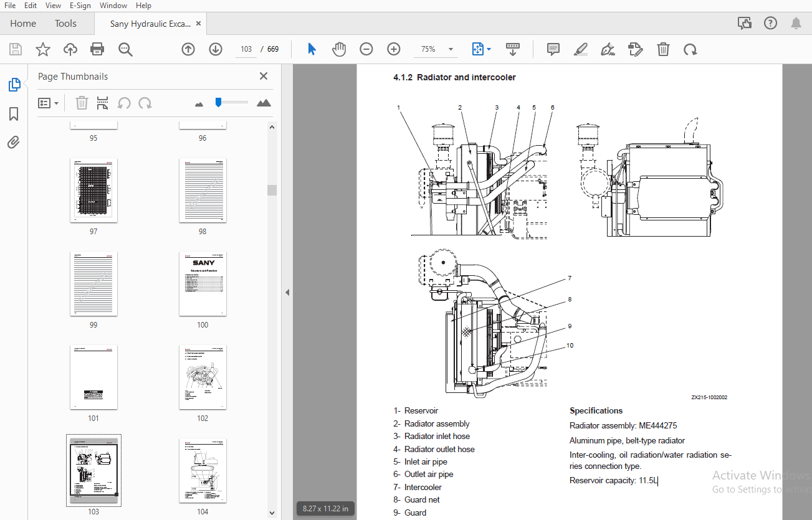Open the Help question mark icon
Screen dimensions: 812x520
[771, 24]
